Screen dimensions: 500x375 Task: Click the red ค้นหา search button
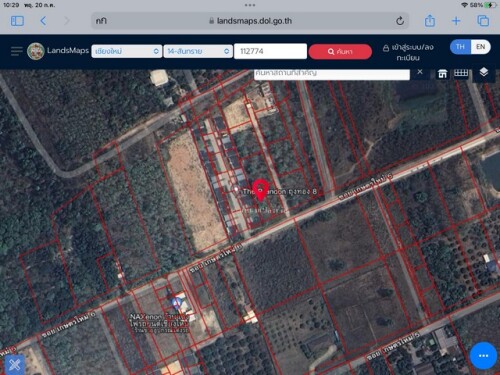pos(340,52)
